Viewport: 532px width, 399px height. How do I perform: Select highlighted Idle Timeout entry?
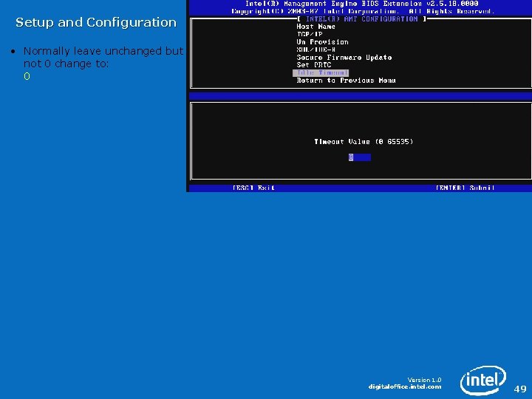pyautogui.click(x=321, y=73)
